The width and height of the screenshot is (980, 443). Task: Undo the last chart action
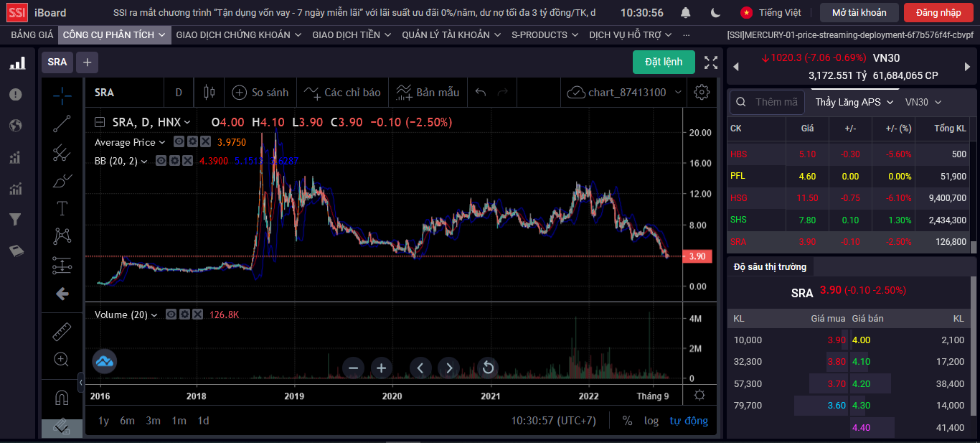coord(481,92)
